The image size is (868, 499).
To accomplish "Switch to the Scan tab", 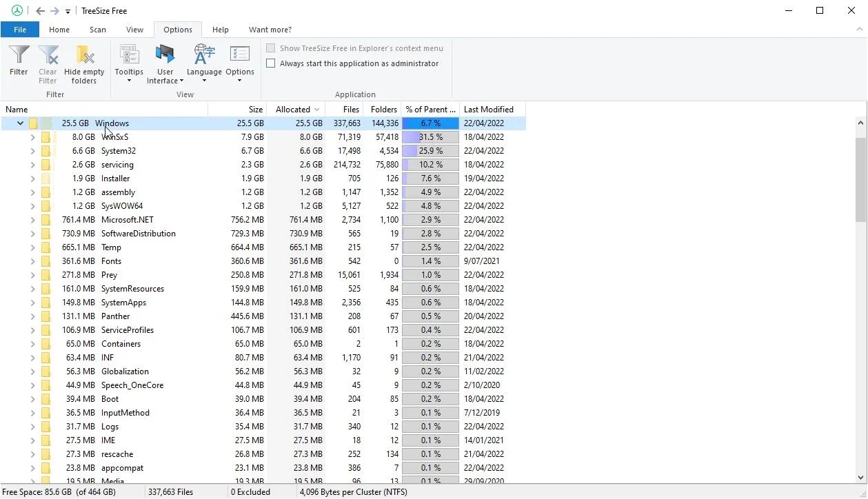I will click(97, 30).
